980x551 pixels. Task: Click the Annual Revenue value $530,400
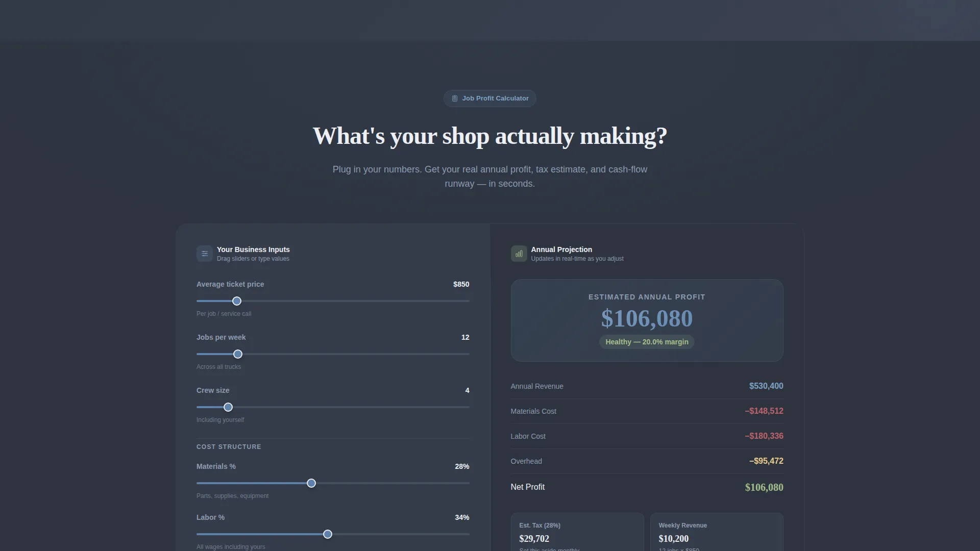click(766, 386)
